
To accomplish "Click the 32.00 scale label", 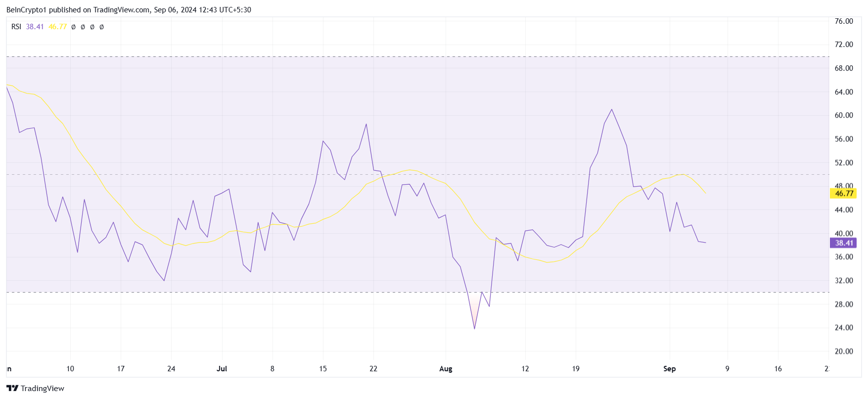I will 844,280.
